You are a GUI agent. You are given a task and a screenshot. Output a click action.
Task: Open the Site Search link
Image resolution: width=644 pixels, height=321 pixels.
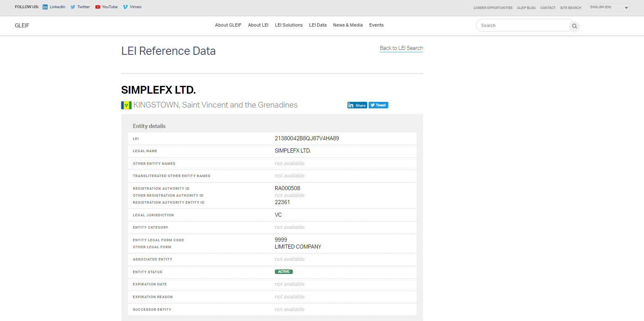point(570,8)
